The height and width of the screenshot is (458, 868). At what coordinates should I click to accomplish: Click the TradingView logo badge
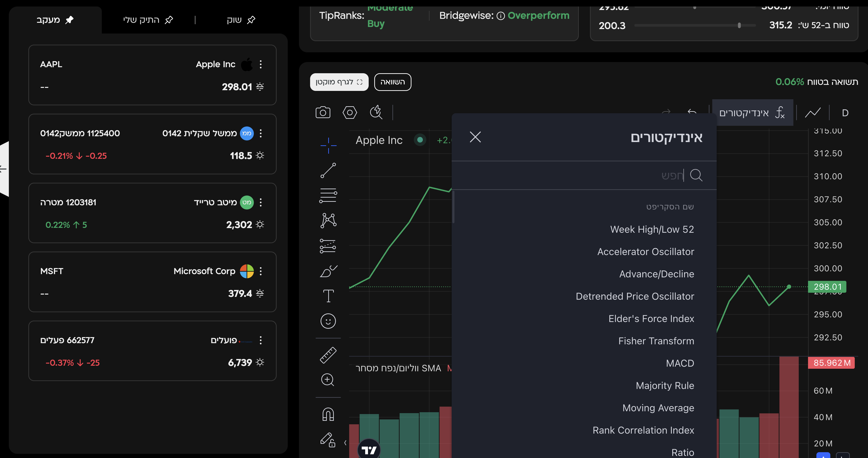click(369, 449)
